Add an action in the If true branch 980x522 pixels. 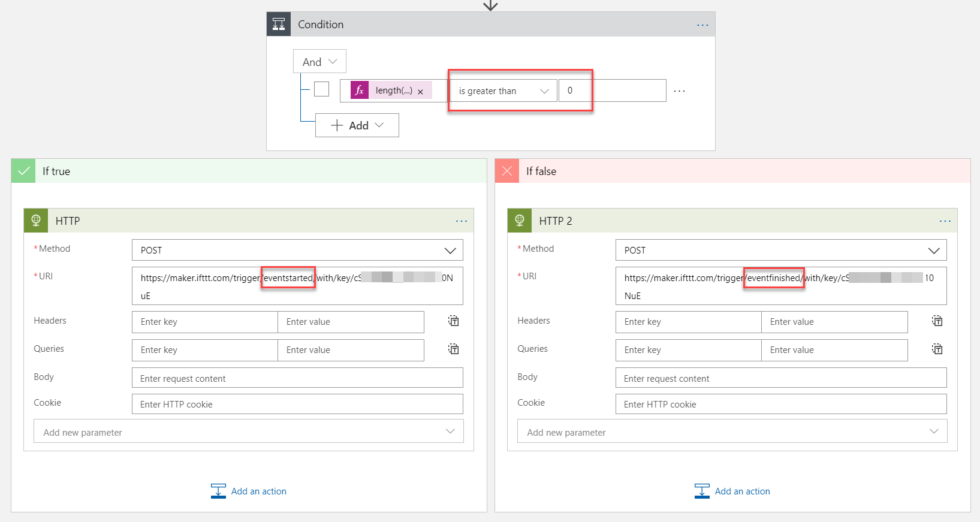tap(249, 491)
